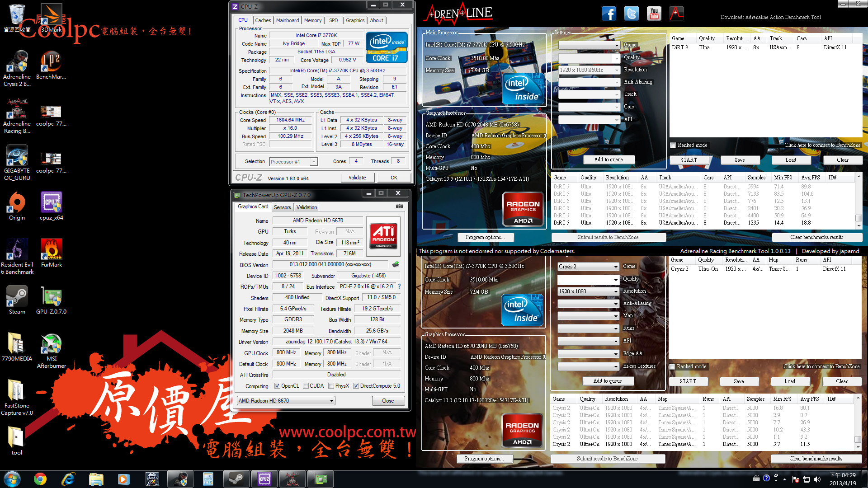Viewport: 868px width, 488px height.
Task: Open Anti-Aliasing dropdown in Racing Benchmark
Action: (x=589, y=82)
